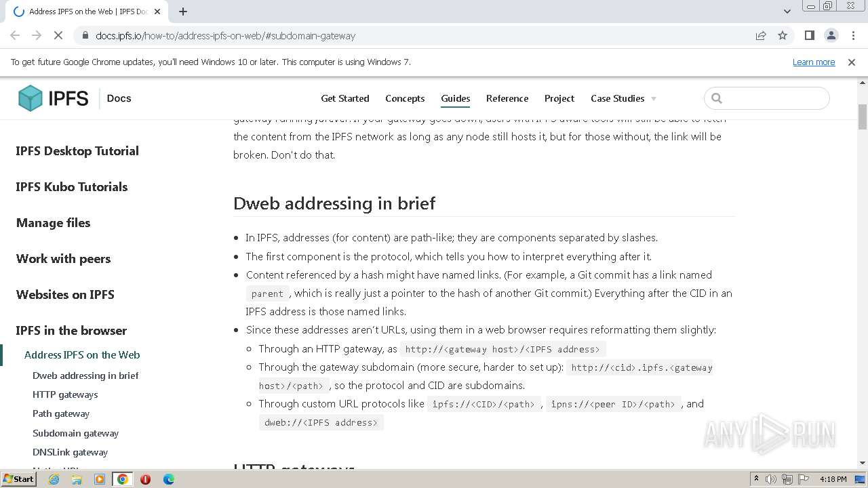This screenshot has height=488, width=868.
Task: Expand Websites on IPFS sidebar section
Action: 65,295
